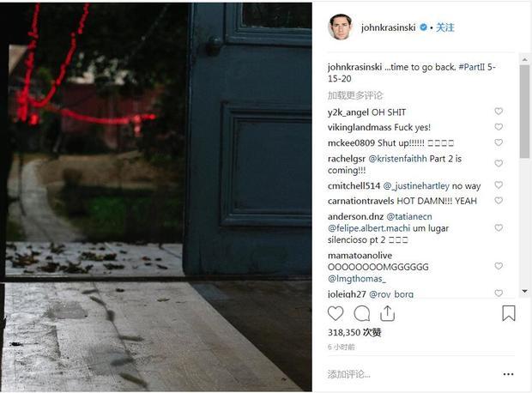The width and height of the screenshot is (532, 393).
Task: Save the post with the bookmark icon
Action: [509, 313]
